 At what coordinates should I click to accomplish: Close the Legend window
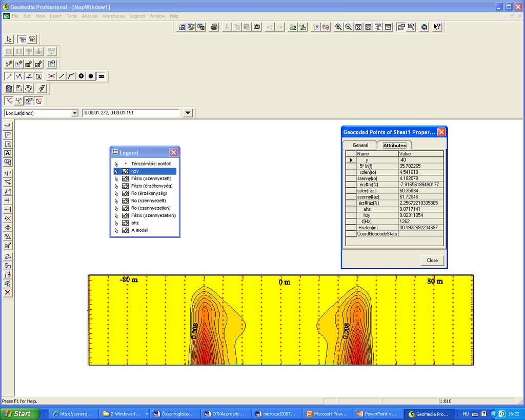[173, 152]
